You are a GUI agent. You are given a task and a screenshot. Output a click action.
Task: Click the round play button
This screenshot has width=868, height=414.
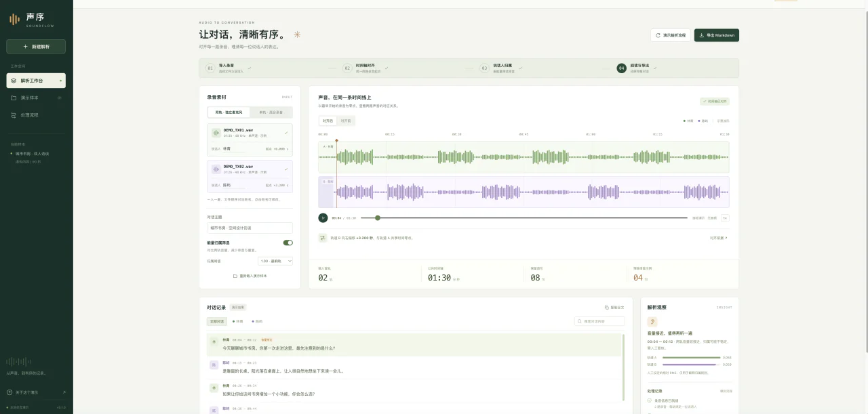click(323, 218)
